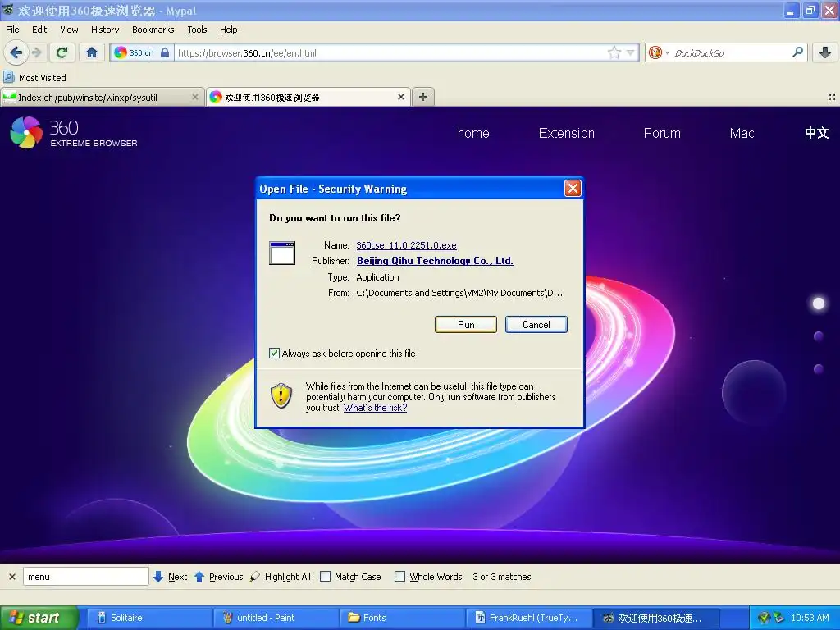Click the Run button
This screenshot has height=630, width=840.
[x=466, y=325]
